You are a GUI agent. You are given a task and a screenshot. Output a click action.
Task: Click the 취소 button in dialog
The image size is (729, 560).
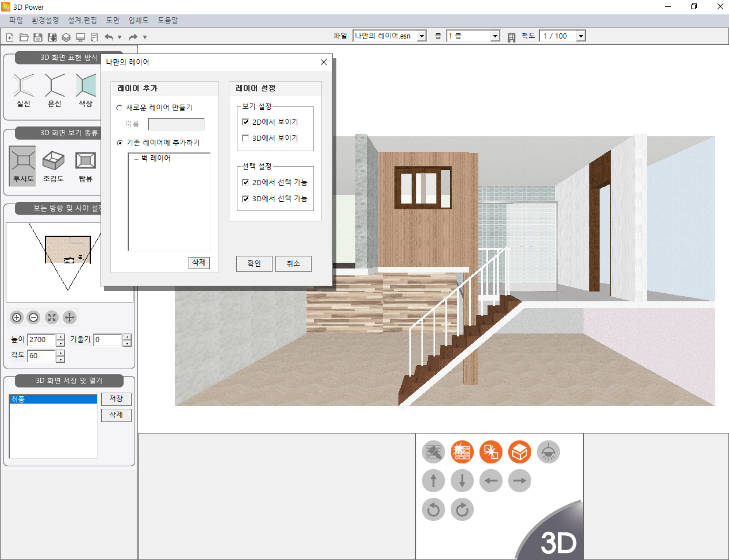[293, 263]
